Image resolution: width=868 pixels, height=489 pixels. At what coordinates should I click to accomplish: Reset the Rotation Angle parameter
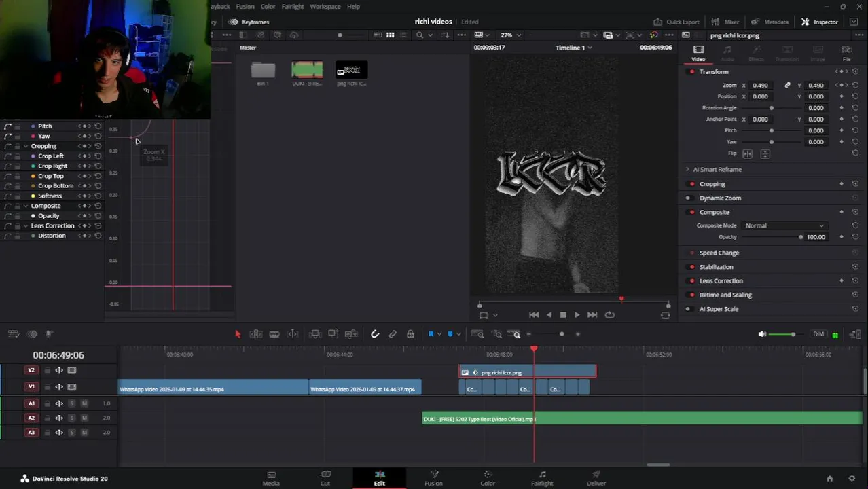(x=855, y=108)
